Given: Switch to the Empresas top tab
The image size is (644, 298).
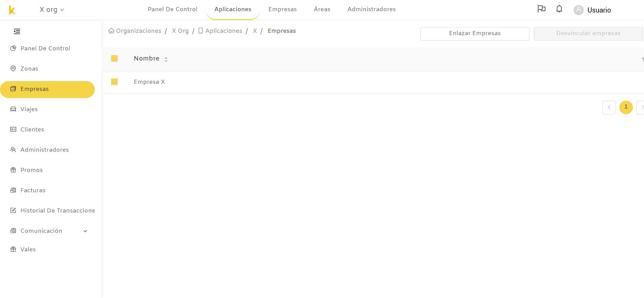Looking at the screenshot, I should tap(283, 9).
